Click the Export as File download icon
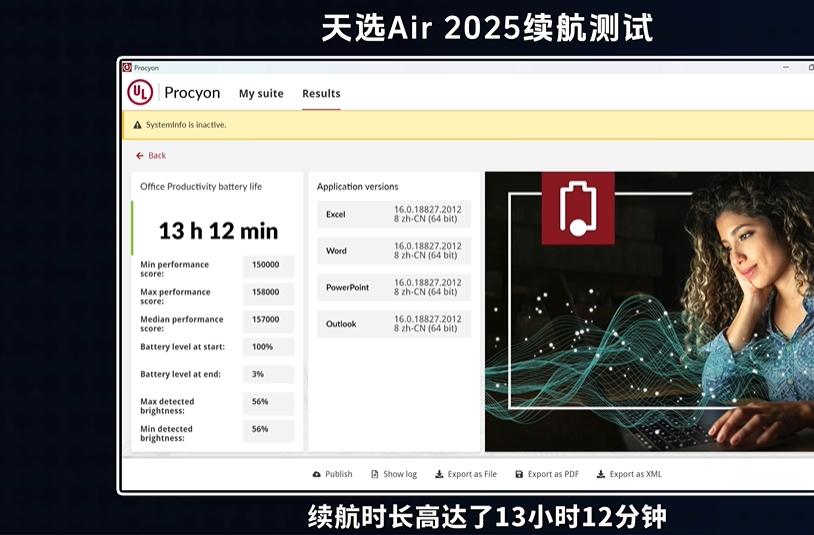This screenshot has height=535, width=814. [x=439, y=474]
